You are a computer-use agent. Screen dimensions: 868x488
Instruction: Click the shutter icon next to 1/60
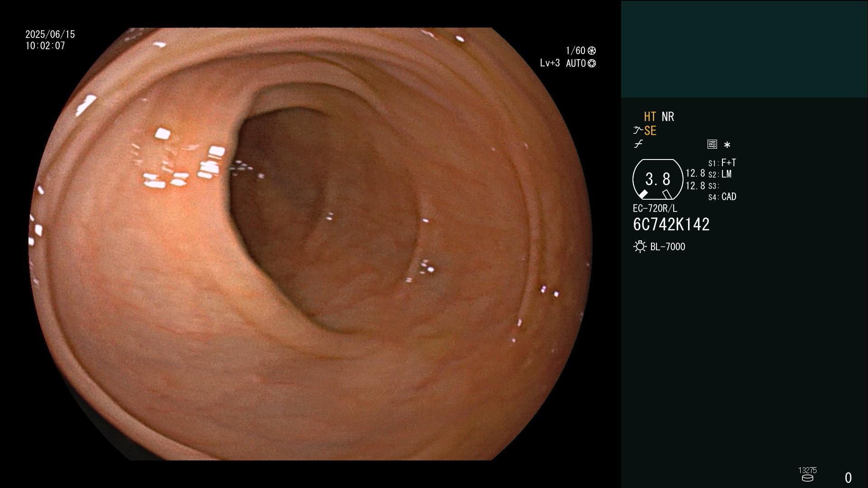[x=592, y=51]
